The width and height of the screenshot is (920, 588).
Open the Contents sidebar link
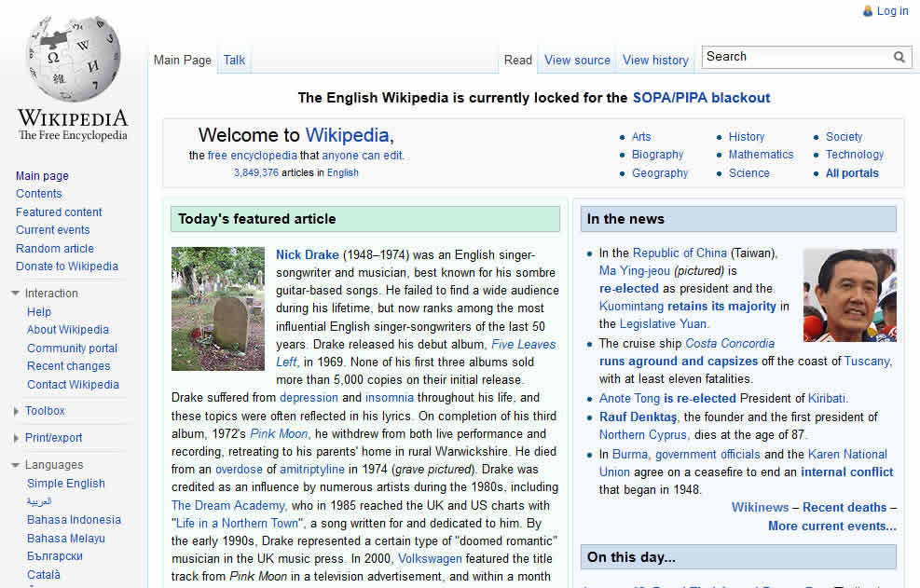(39, 194)
